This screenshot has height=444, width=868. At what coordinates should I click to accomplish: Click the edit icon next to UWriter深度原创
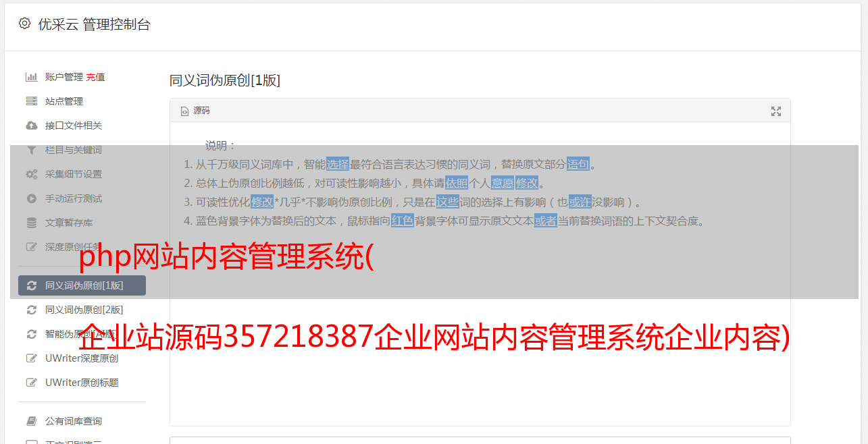(x=31, y=358)
